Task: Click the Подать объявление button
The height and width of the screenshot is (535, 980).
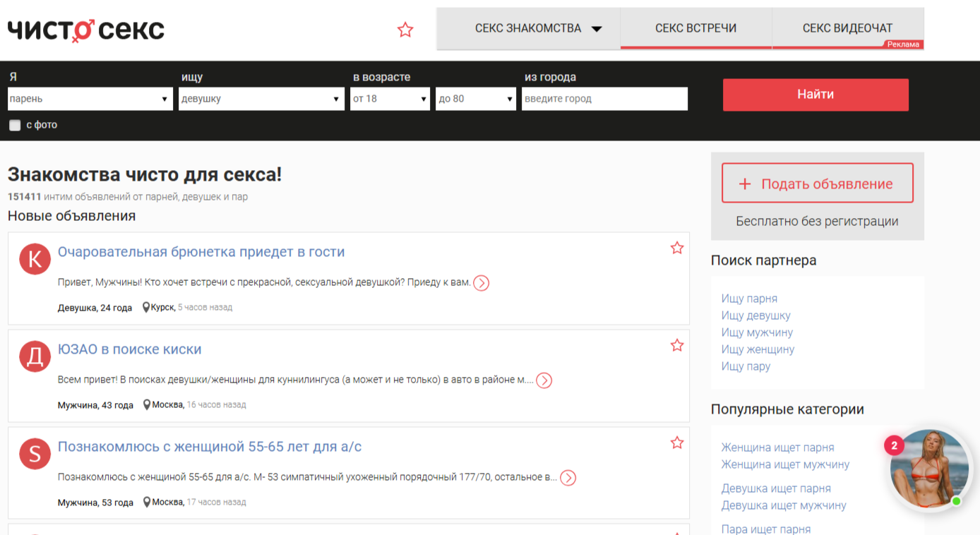Action: coord(817,184)
